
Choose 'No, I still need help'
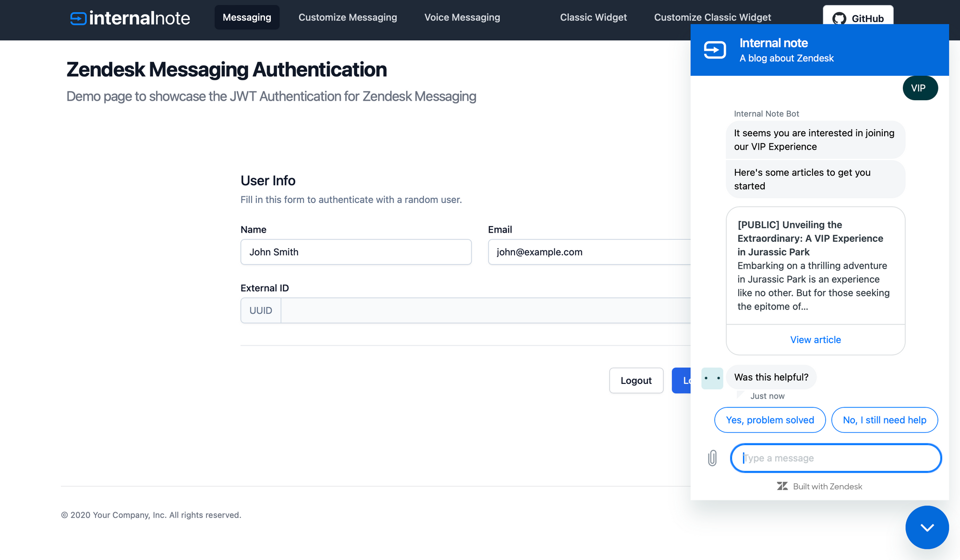[x=884, y=420]
